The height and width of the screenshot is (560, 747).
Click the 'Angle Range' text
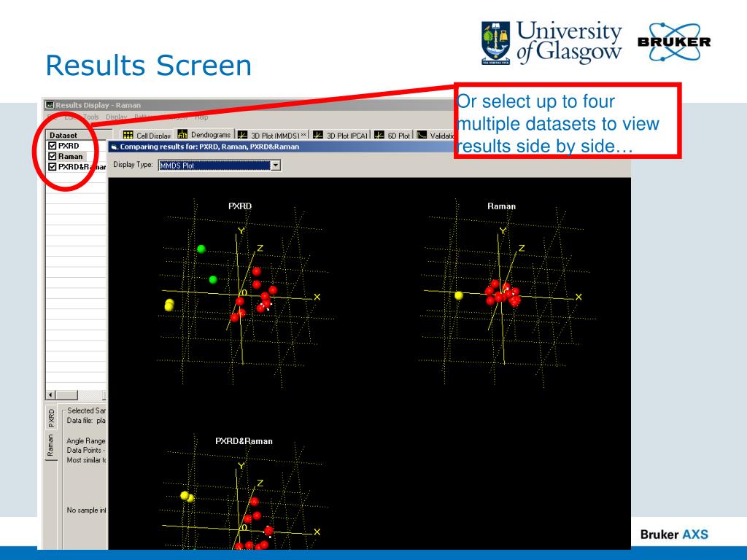pyautogui.click(x=86, y=441)
